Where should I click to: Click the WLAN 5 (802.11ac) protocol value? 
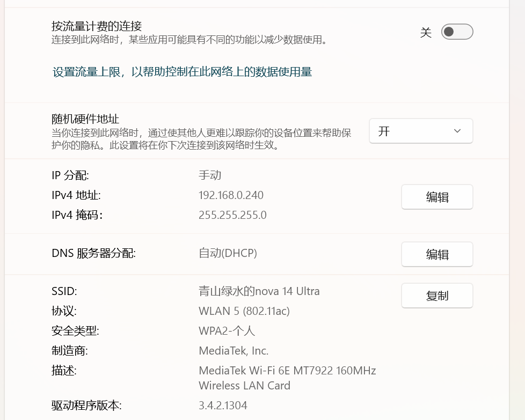244,311
